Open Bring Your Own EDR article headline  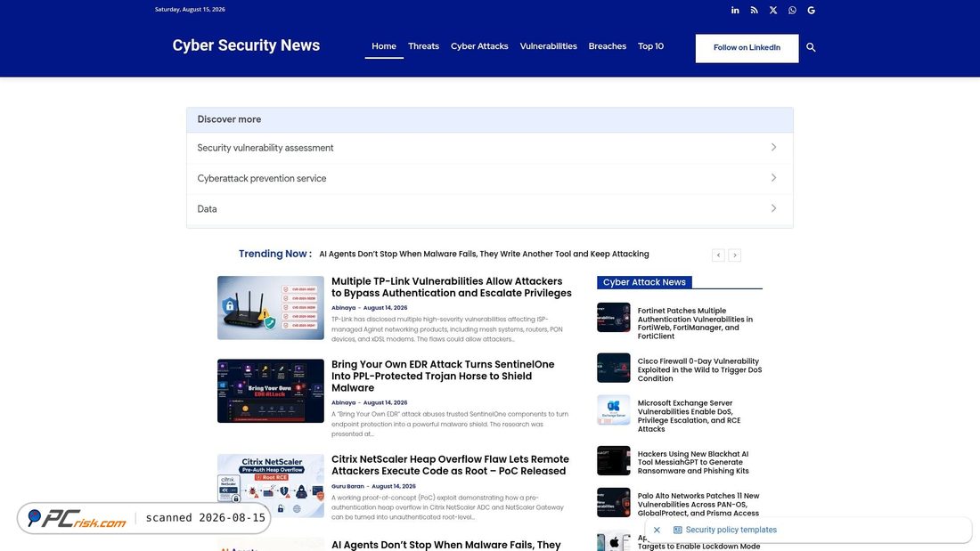click(x=443, y=376)
